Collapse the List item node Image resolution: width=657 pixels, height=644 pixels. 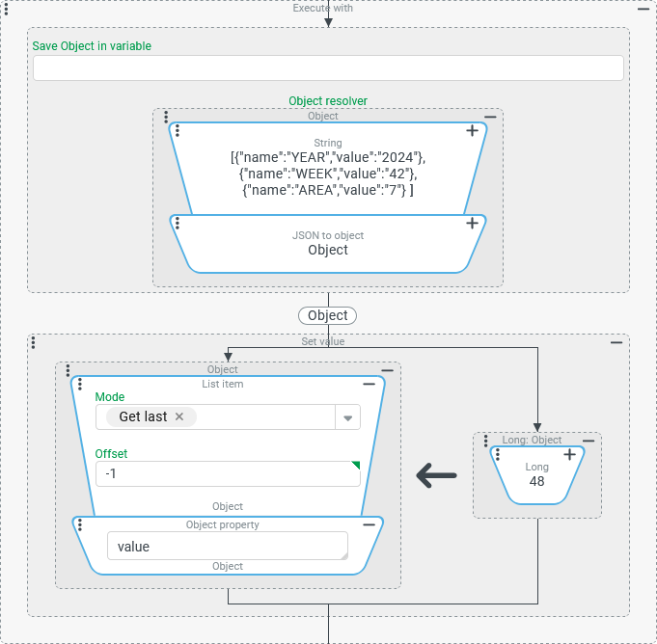point(370,384)
